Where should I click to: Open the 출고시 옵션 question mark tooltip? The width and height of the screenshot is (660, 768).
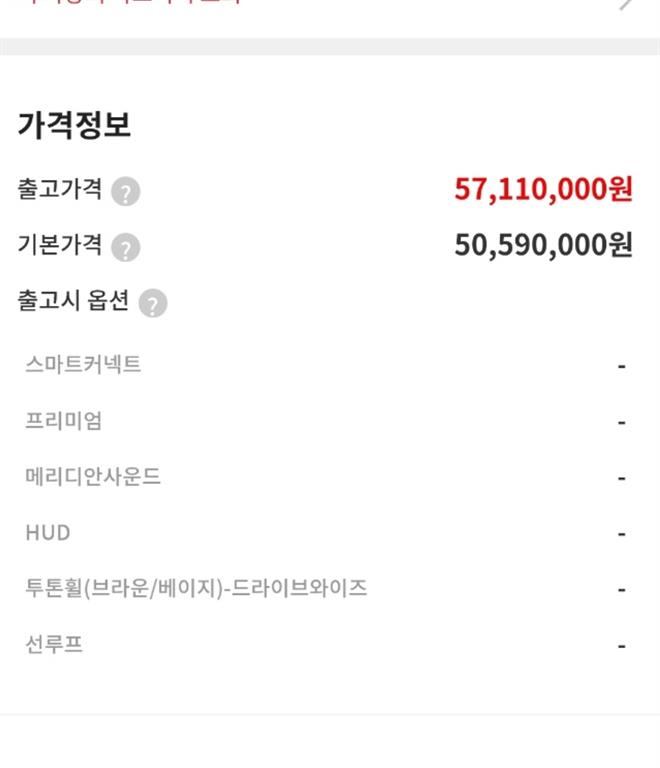click(152, 303)
